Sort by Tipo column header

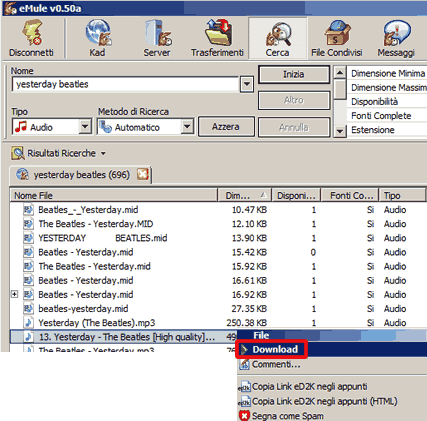coord(402,195)
